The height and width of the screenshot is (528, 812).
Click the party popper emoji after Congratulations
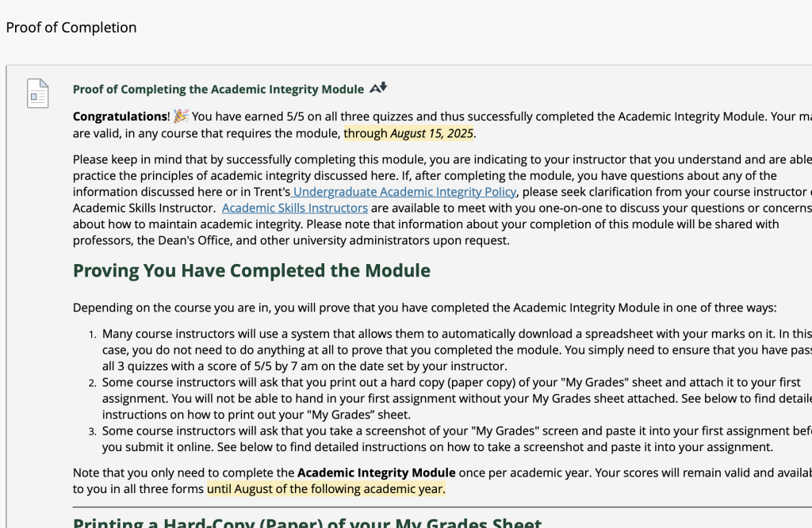181,116
